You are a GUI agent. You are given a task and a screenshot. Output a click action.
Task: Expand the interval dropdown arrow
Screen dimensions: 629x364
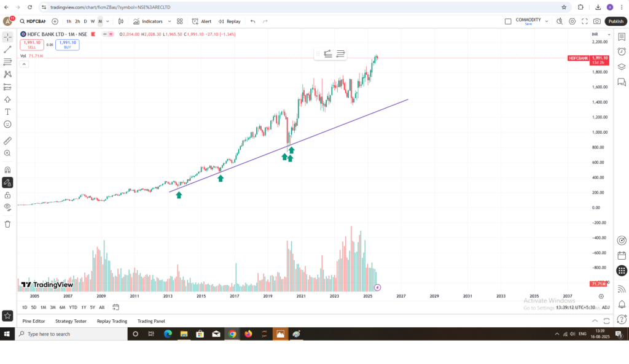[107, 21]
